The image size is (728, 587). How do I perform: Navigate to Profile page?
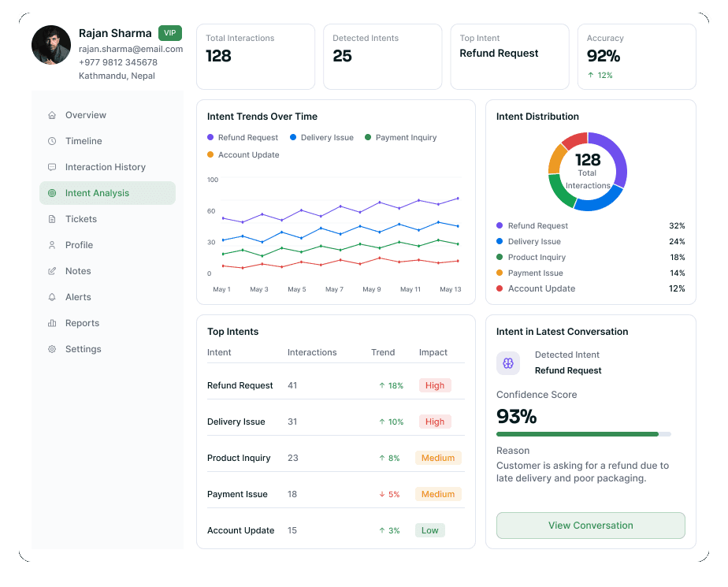point(108,245)
